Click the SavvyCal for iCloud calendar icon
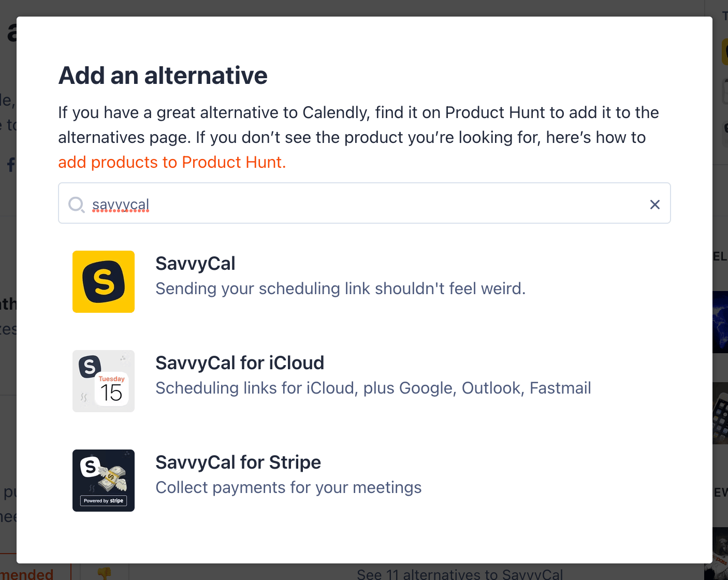Screen dimensions: 728x580 point(104,381)
